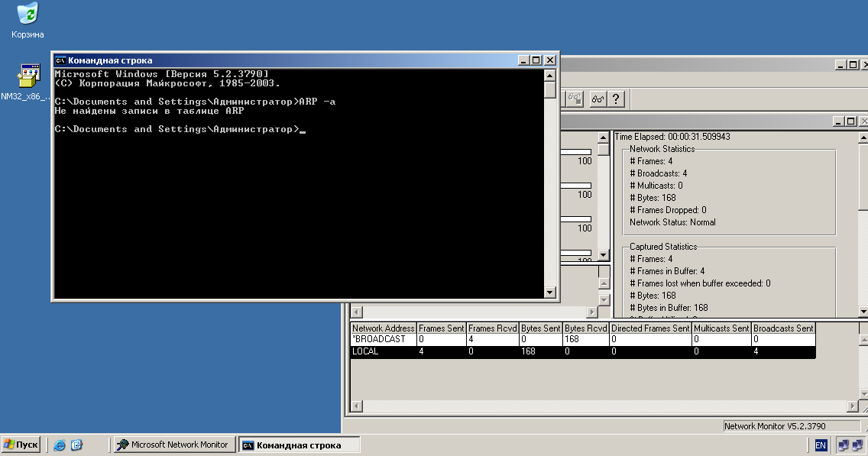Click '# Bytes in Buffer: 168' statistic
The height and width of the screenshot is (456, 868).
point(669,308)
